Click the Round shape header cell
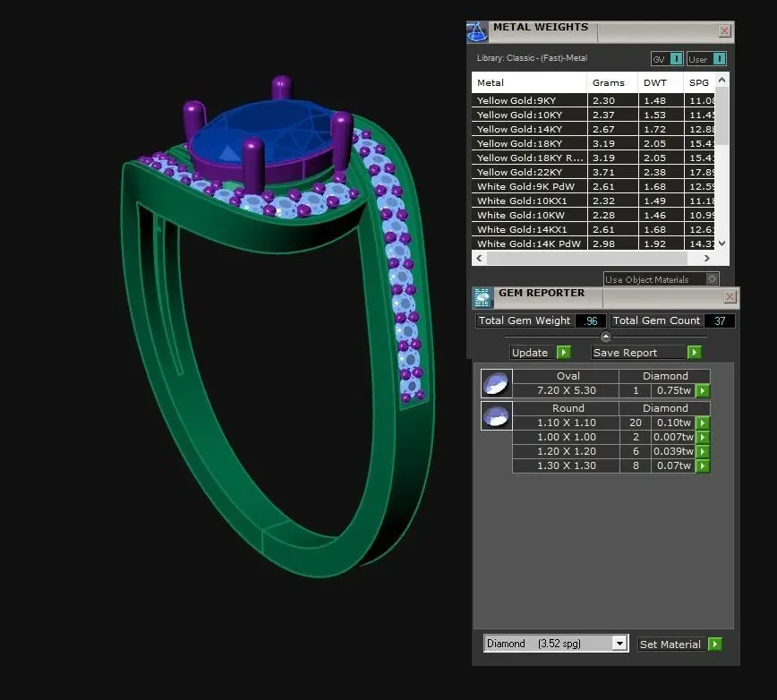Image resolution: width=777 pixels, height=700 pixels. pyautogui.click(x=566, y=408)
